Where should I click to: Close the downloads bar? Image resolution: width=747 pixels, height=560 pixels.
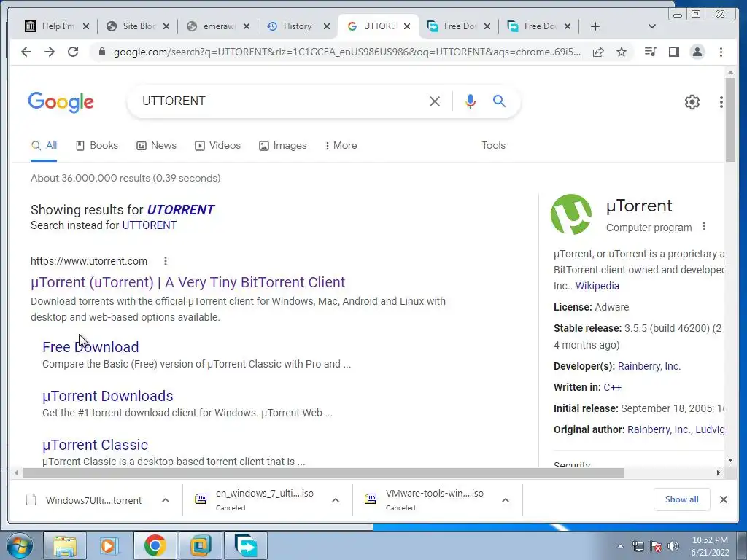click(723, 499)
